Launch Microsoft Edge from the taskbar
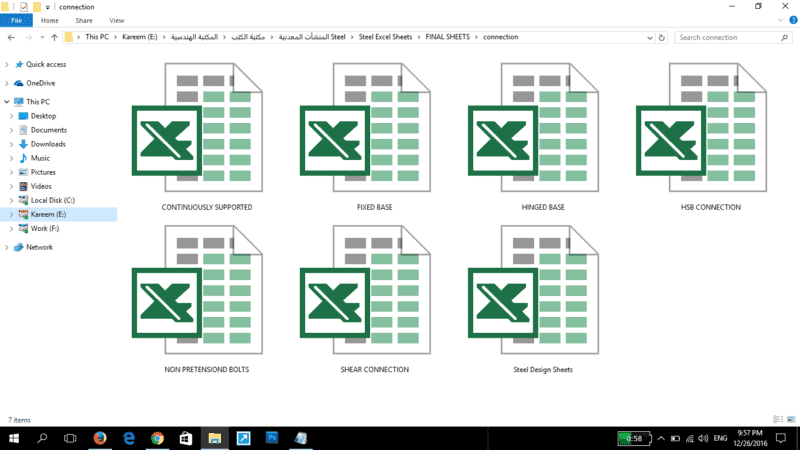 pyautogui.click(x=129, y=438)
